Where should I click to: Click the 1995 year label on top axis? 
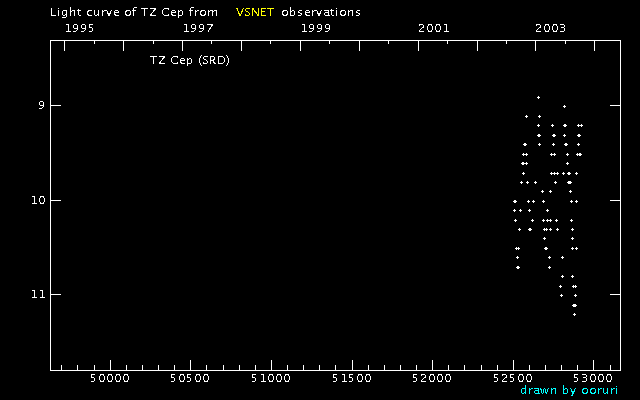(x=80, y=28)
